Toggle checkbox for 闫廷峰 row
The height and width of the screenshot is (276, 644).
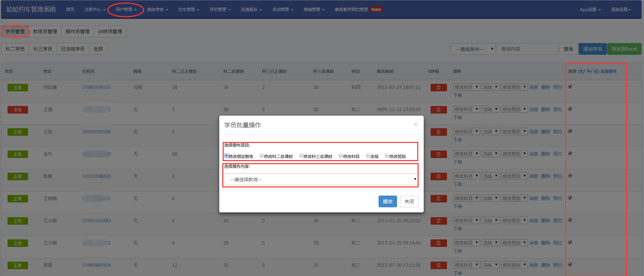570,87
